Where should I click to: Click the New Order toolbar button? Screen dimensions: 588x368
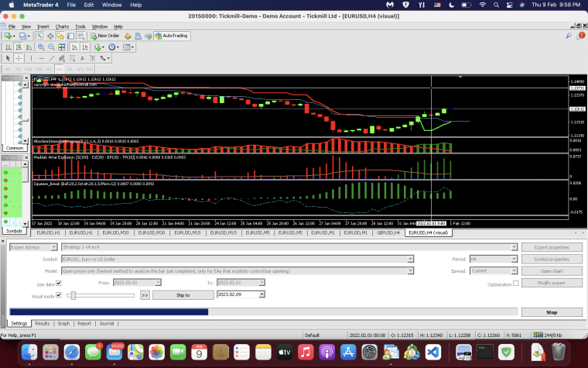click(x=105, y=36)
